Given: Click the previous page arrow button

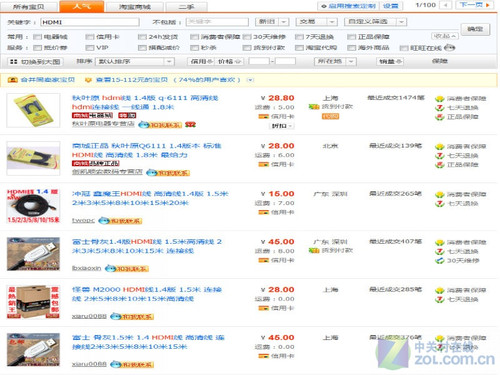Looking at the screenshot, I should click(446, 5).
